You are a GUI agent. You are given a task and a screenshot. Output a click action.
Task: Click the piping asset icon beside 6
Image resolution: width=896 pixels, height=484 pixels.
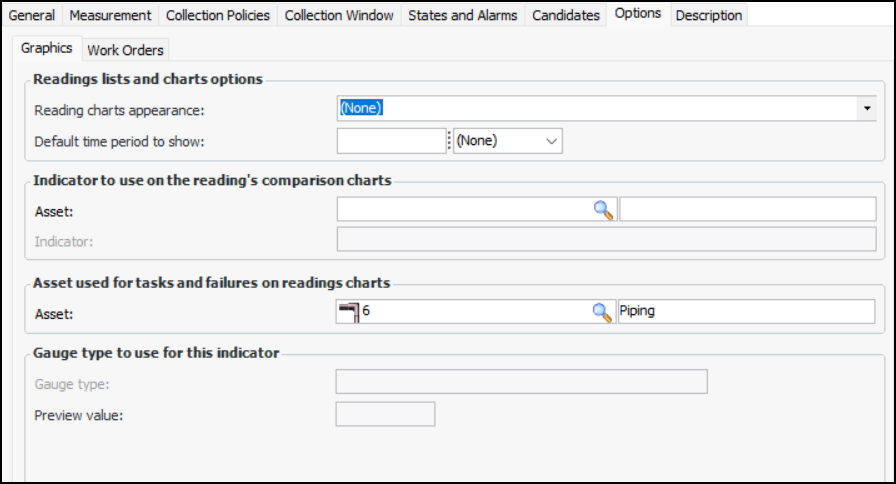pyautogui.click(x=348, y=312)
